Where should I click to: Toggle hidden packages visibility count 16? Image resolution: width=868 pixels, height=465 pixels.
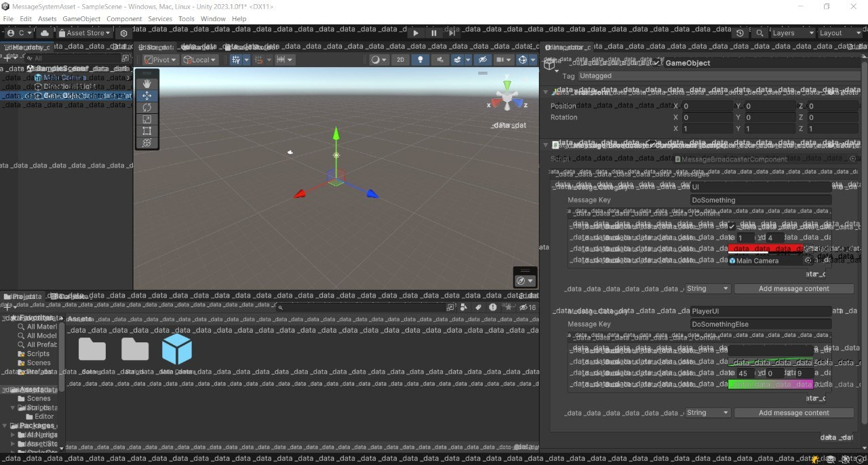pyautogui.click(x=528, y=307)
